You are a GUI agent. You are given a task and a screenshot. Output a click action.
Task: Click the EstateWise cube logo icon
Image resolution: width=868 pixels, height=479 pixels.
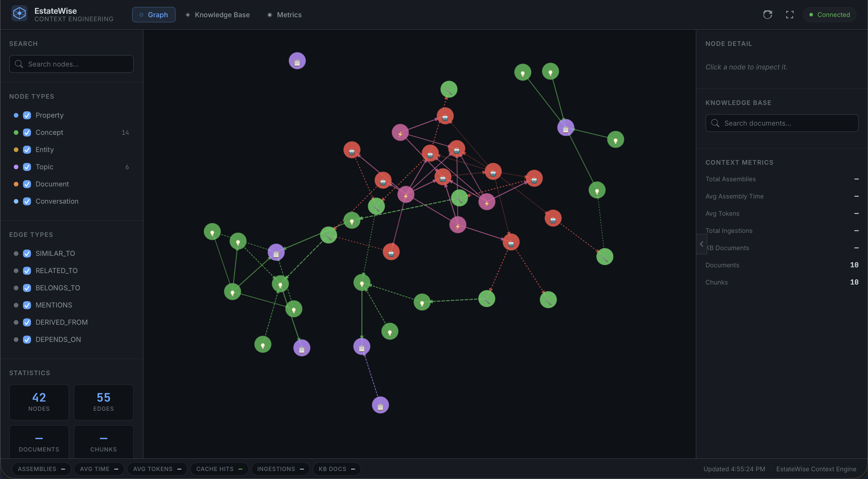tap(20, 14)
